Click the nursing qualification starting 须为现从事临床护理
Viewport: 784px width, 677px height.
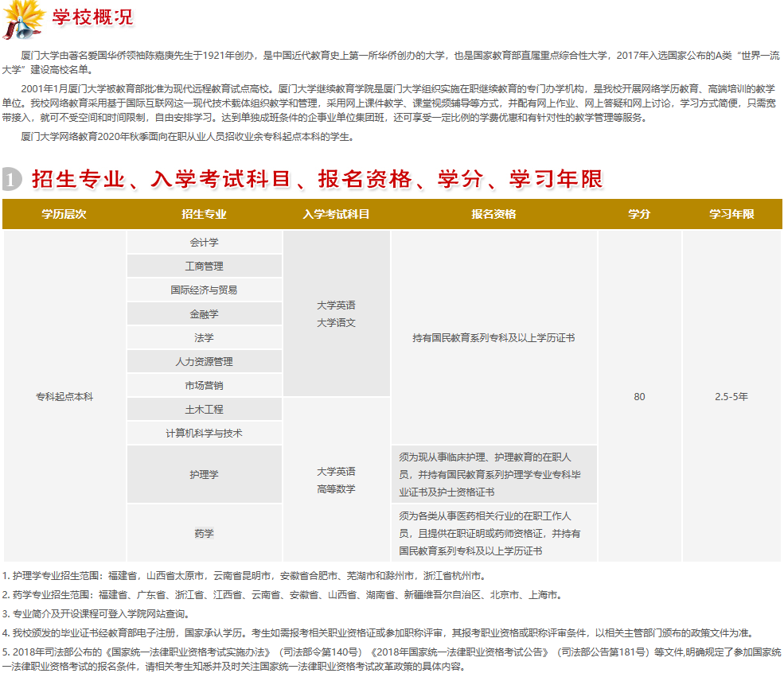tap(490, 475)
